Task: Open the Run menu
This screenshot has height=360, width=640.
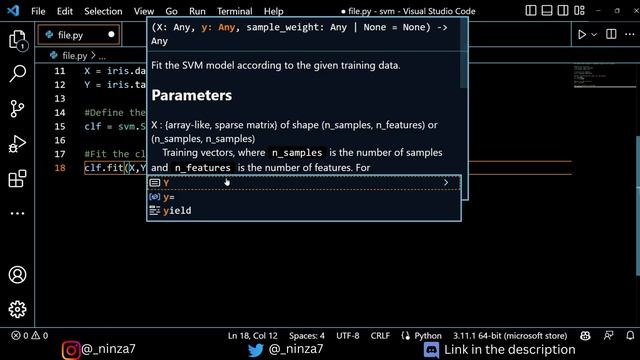Action: coord(197,11)
